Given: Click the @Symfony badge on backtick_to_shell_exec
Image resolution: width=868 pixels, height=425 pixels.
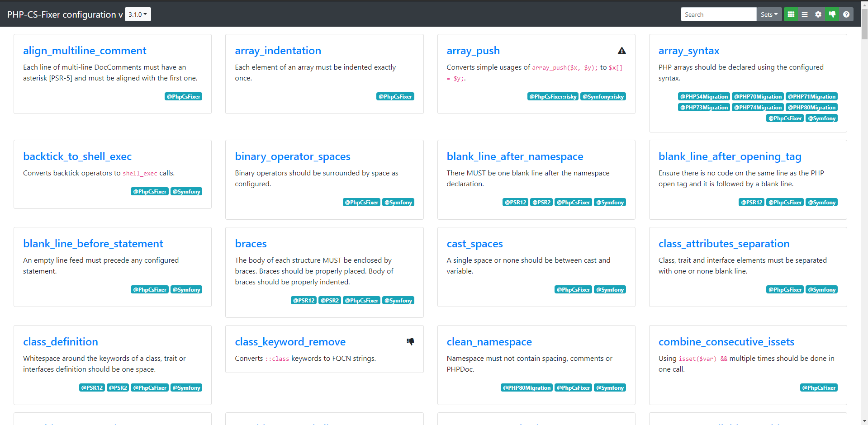Looking at the screenshot, I should point(186,192).
